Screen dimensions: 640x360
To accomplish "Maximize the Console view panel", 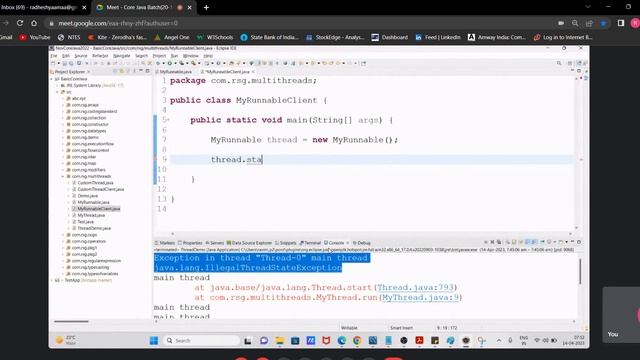I will click(578, 242).
